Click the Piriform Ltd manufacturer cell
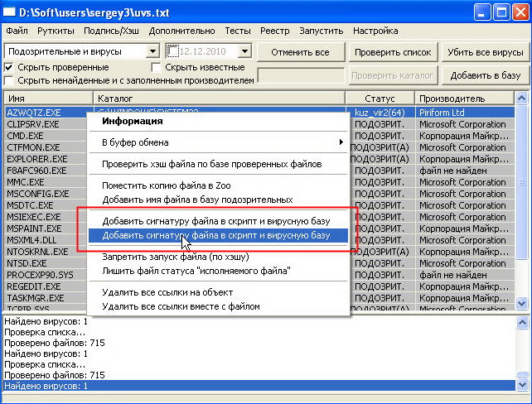 point(465,113)
